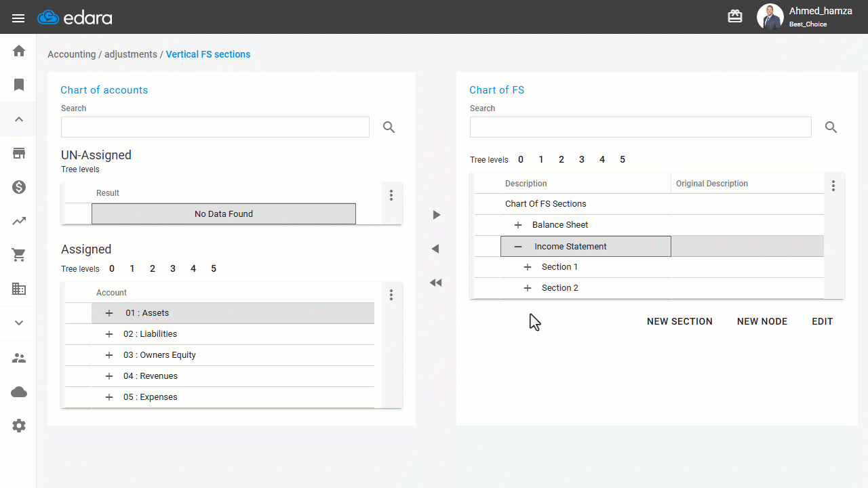Viewport: 868px width, 488px height.
Task: Set Assigned tree level to 2
Action: (x=153, y=268)
